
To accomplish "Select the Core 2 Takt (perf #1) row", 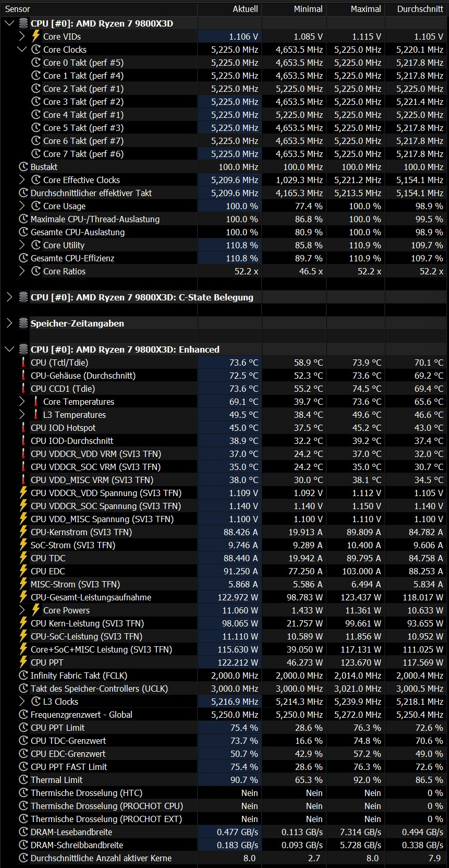I will coord(224,89).
